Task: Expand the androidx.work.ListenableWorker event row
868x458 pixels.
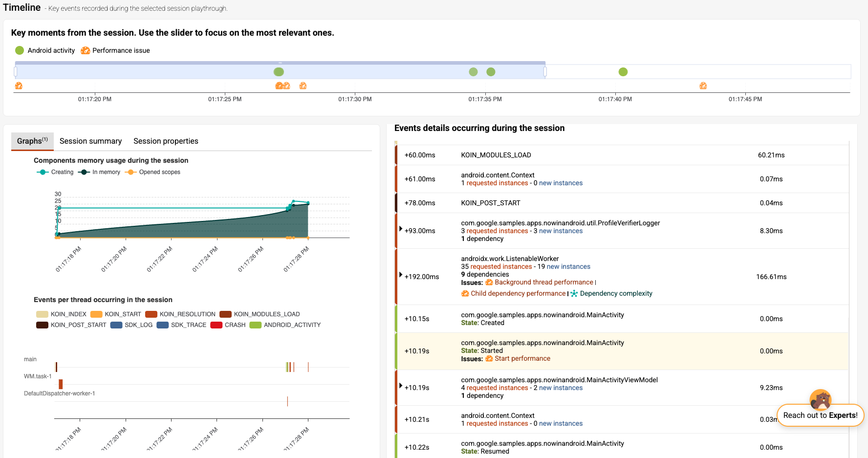Action: pos(401,275)
